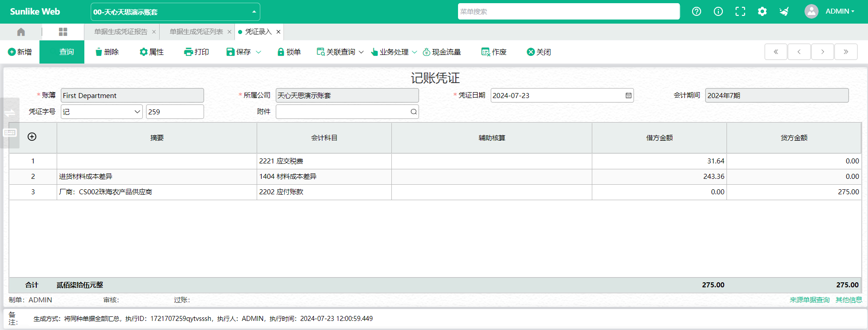The width and height of the screenshot is (868, 330).
Task: Click the 删除 trash button
Action: click(x=107, y=52)
